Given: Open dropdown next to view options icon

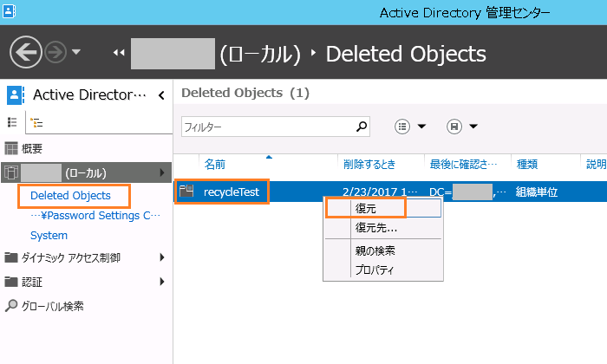Looking at the screenshot, I should 421,127.
